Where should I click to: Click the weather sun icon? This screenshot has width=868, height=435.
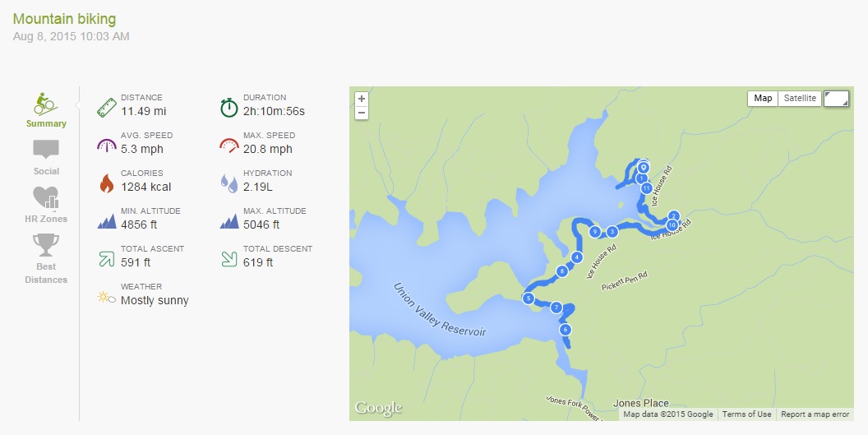pos(106,297)
